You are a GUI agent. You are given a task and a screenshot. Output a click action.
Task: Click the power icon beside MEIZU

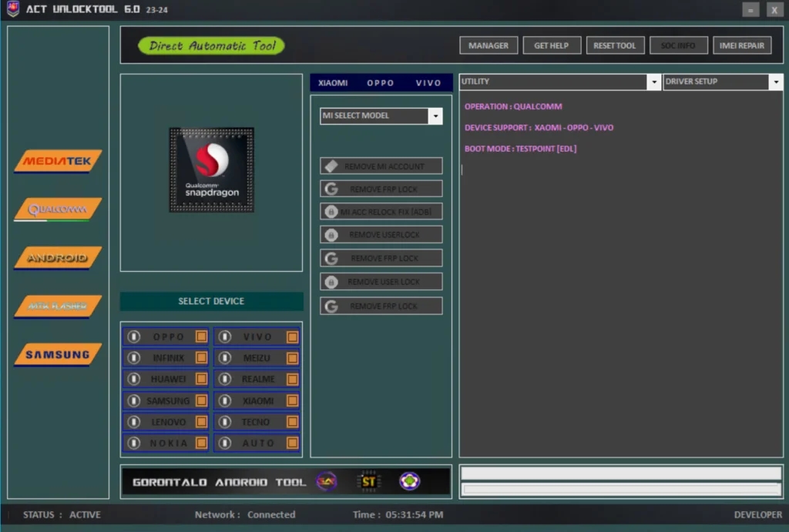225,357
